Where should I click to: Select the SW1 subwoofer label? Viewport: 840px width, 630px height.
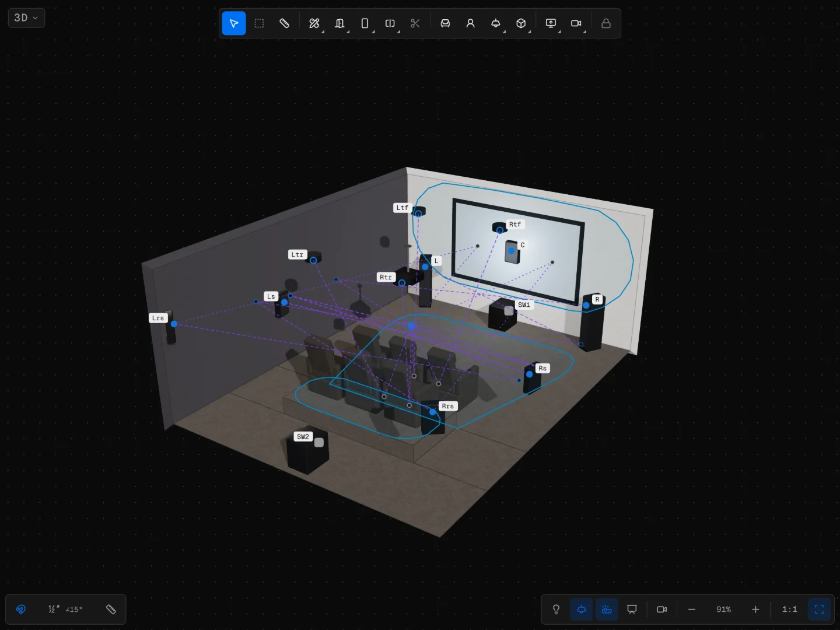coord(524,305)
